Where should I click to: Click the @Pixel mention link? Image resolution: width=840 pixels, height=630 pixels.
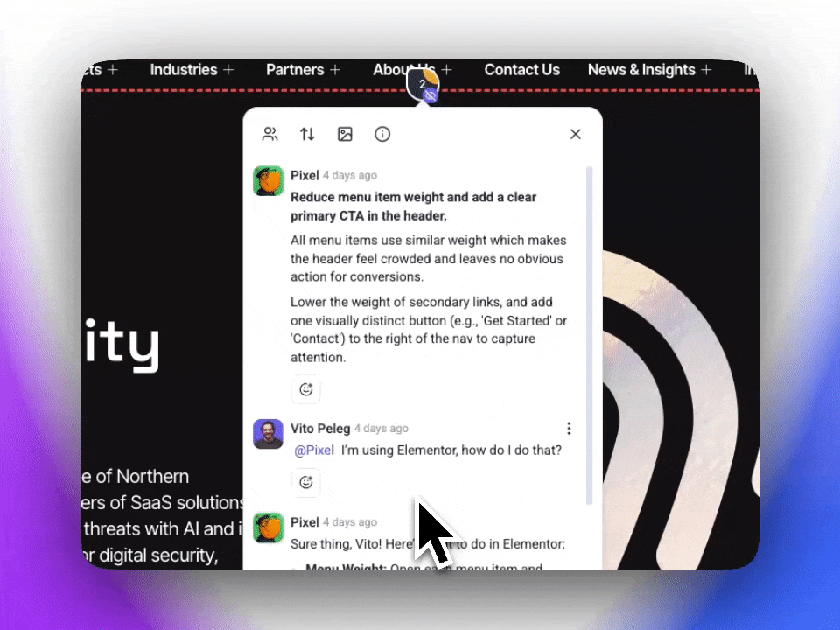[313, 451]
